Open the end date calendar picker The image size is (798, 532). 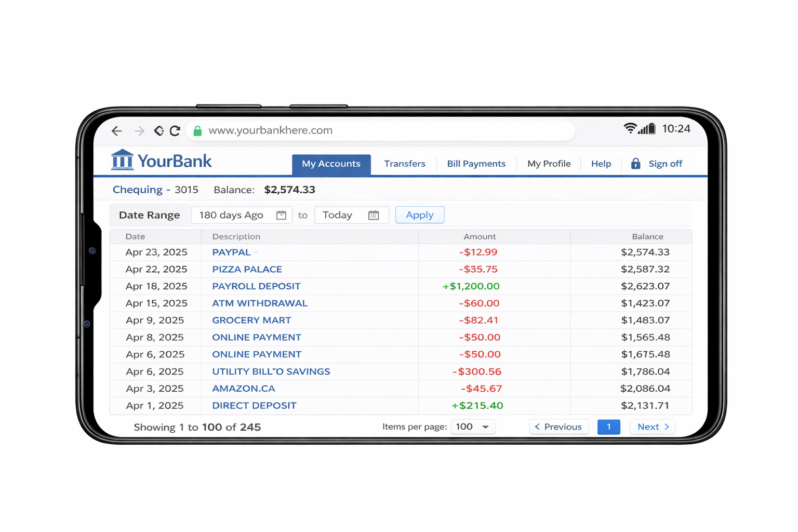[374, 215]
